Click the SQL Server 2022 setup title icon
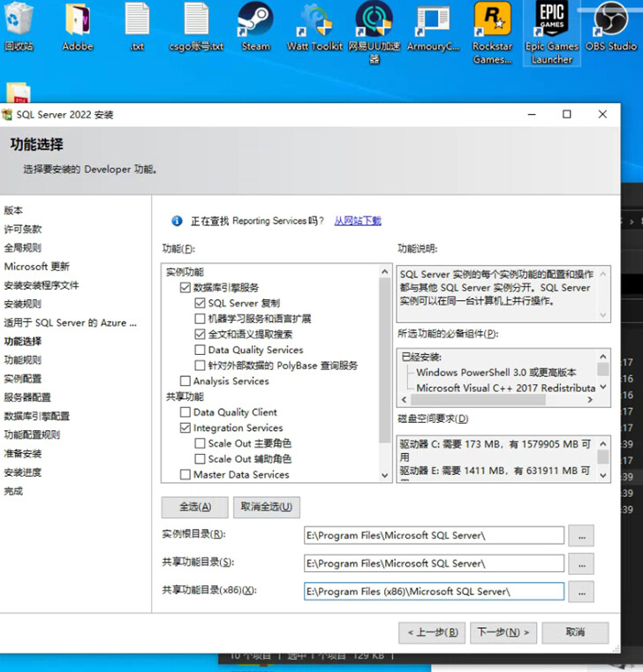 7,115
